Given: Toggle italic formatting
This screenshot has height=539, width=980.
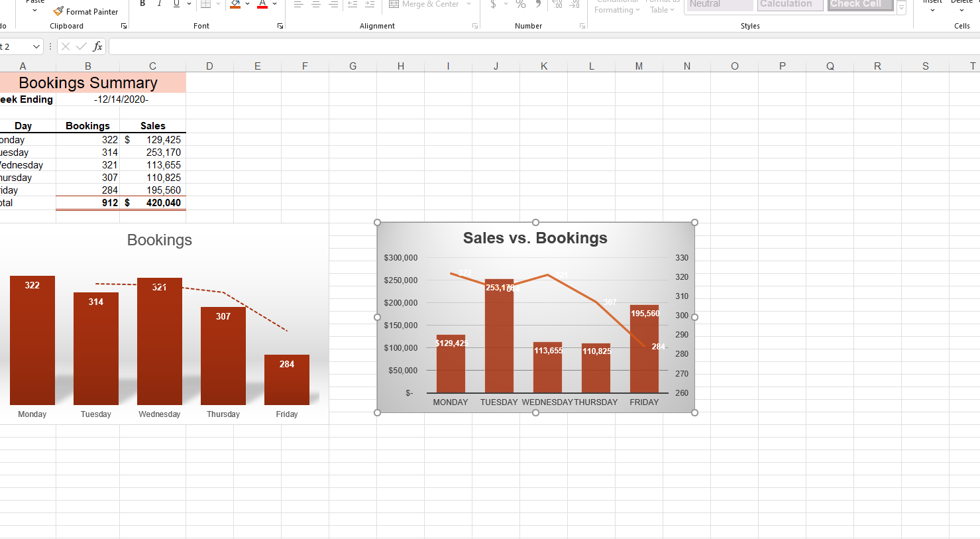Looking at the screenshot, I should 159,3.
